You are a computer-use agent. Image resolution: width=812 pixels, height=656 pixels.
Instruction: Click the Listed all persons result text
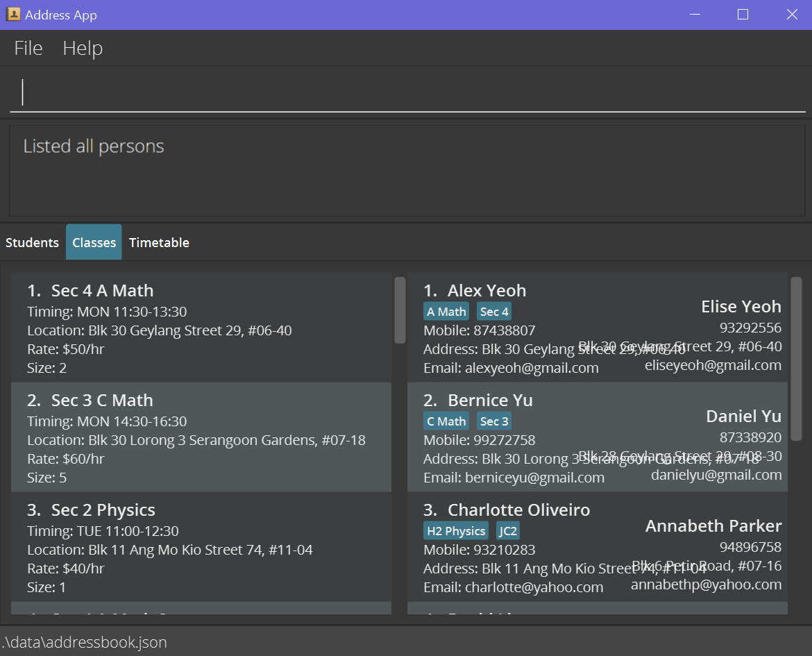tap(94, 146)
